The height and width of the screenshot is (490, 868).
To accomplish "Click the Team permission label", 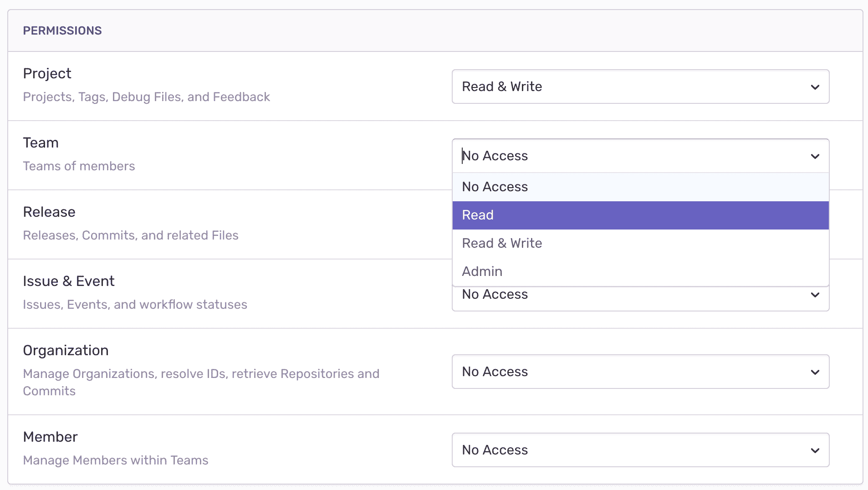I will pos(41,143).
